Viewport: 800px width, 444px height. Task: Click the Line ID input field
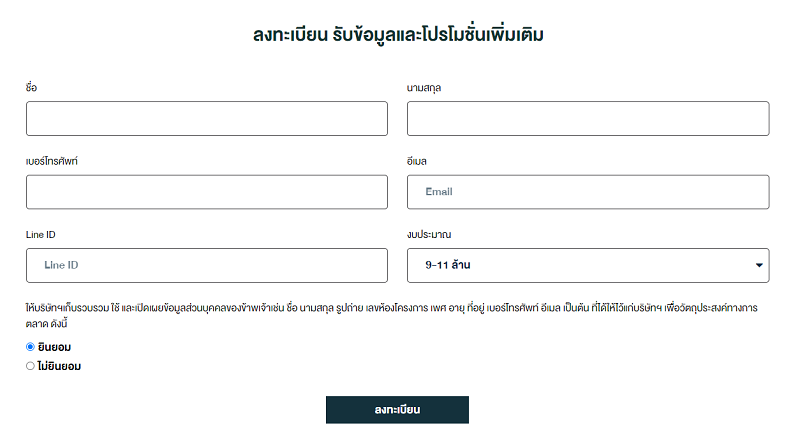[x=207, y=265]
